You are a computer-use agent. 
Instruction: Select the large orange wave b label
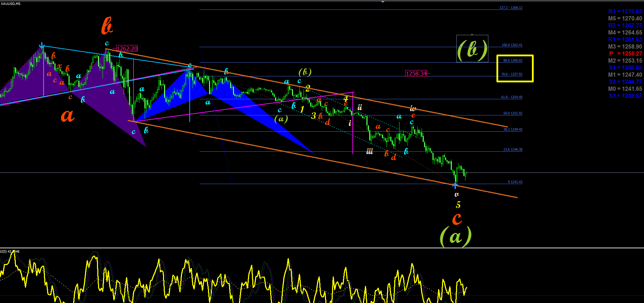(x=107, y=26)
